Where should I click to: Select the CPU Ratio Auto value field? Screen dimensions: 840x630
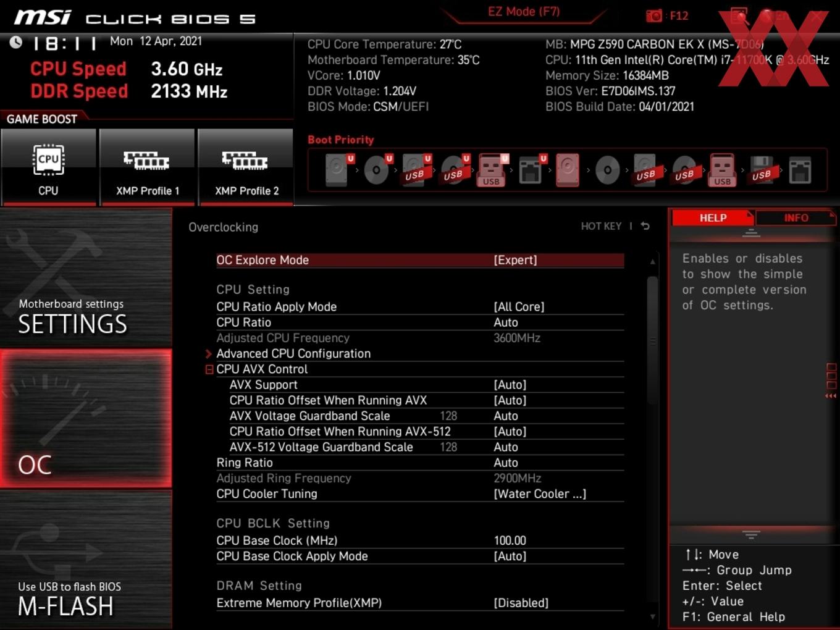coord(506,322)
